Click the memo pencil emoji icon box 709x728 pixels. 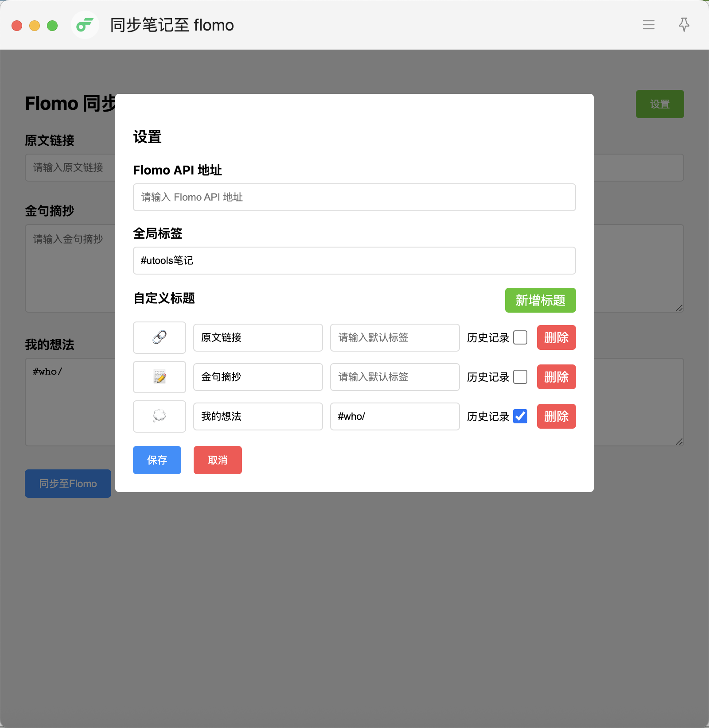click(x=160, y=377)
